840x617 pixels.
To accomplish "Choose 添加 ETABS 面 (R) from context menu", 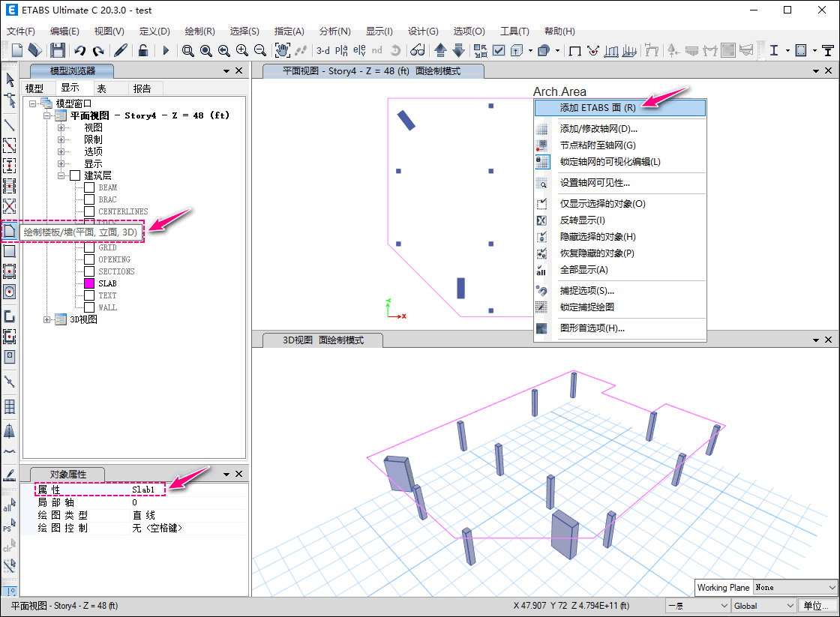I will [x=598, y=108].
